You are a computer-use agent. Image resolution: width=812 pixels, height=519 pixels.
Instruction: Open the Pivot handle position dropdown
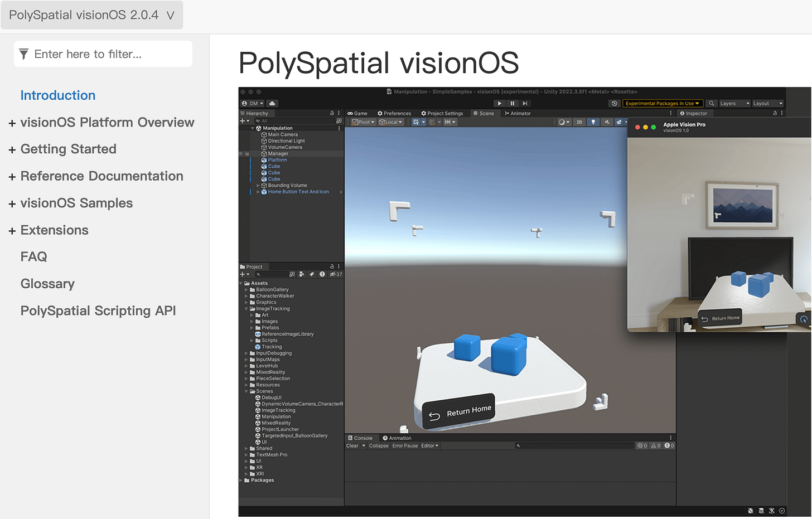pos(363,122)
